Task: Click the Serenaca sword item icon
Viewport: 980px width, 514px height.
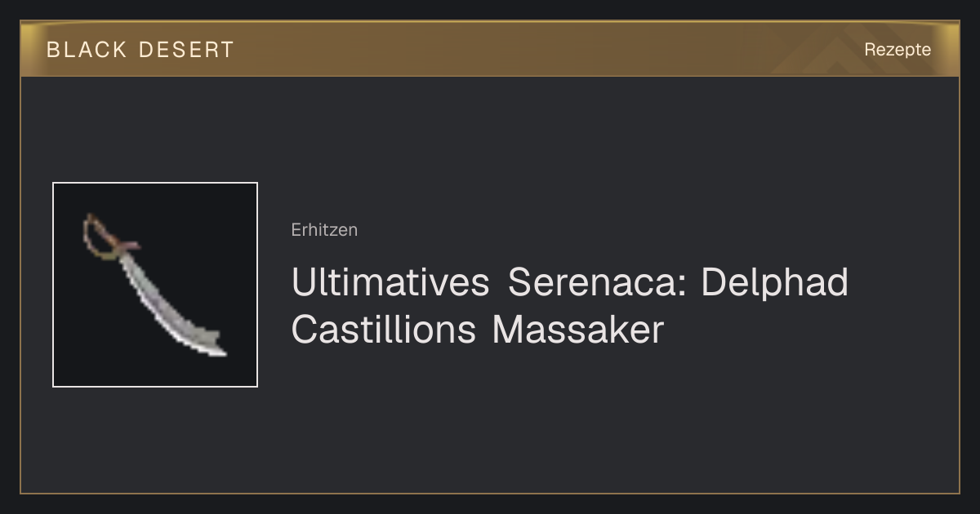Action: [x=155, y=285]
